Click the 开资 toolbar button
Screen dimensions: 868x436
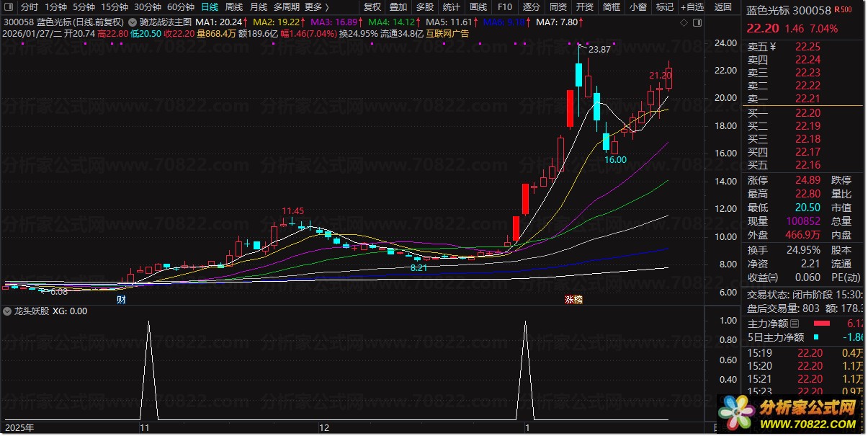(585, 6)
